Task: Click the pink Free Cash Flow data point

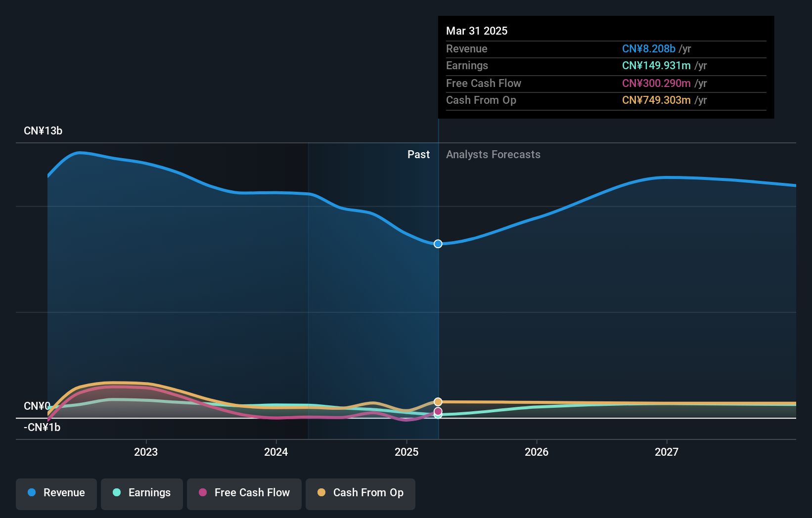Action: click(x=438, y=411)
